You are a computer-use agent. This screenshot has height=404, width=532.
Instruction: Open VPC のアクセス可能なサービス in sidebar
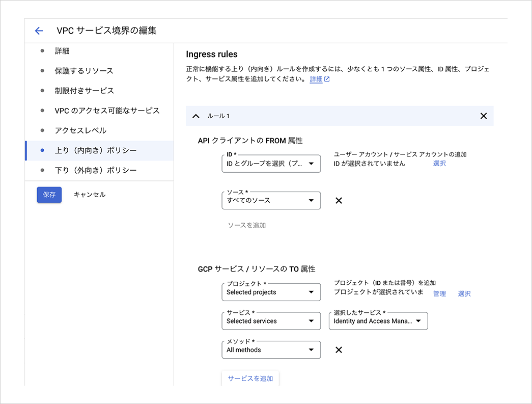pos(99,111)
